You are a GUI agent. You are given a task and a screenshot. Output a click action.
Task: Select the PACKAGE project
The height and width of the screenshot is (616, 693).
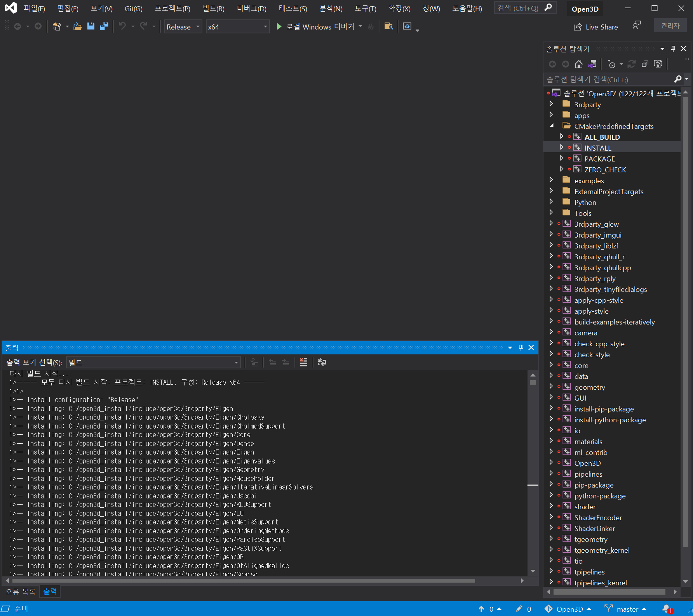click(x=599, y=159)
